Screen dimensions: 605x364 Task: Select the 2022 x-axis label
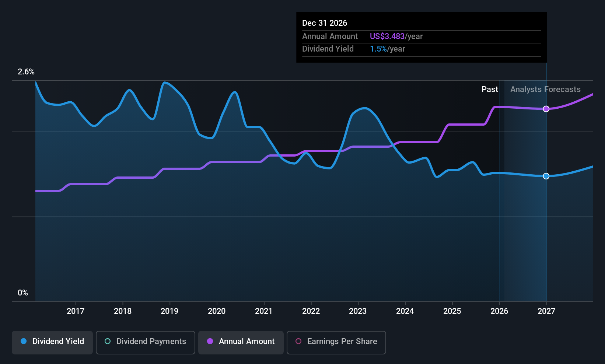click(311, 311)
